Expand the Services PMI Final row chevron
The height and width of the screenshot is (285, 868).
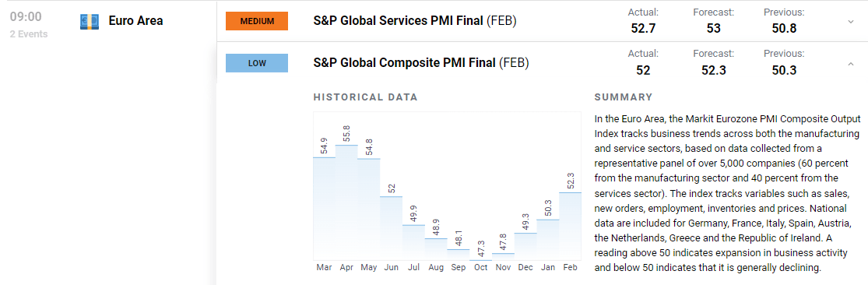coord(851,22)
